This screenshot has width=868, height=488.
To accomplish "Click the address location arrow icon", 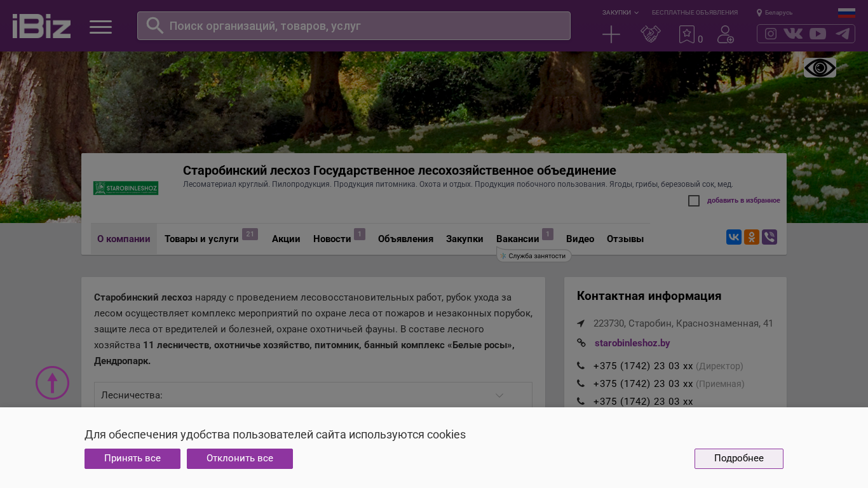I will point(581,323).
